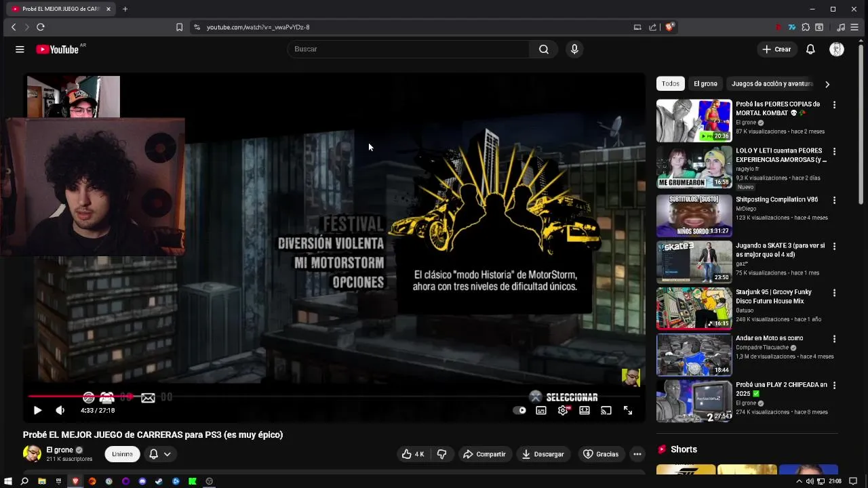The height and width of the screenshot is (488, 868).
Task: Dislike the video
Action: click(442, 454)
